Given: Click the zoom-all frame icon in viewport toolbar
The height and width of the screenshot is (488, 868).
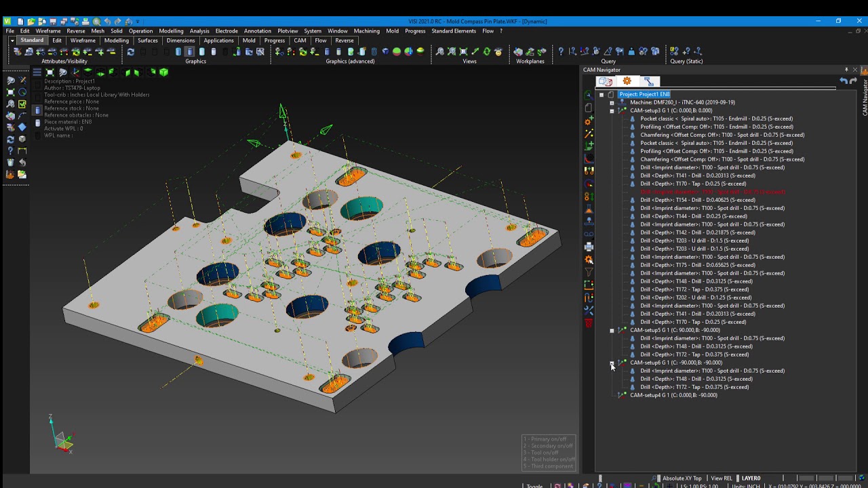Looking at the screenshot, I should [x=50, y=73].
